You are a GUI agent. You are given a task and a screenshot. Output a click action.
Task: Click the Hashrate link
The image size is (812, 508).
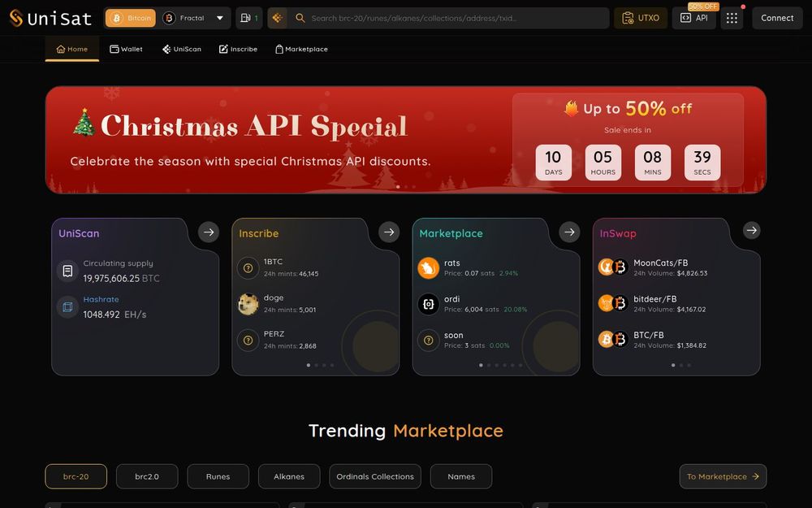coord(101,300)
